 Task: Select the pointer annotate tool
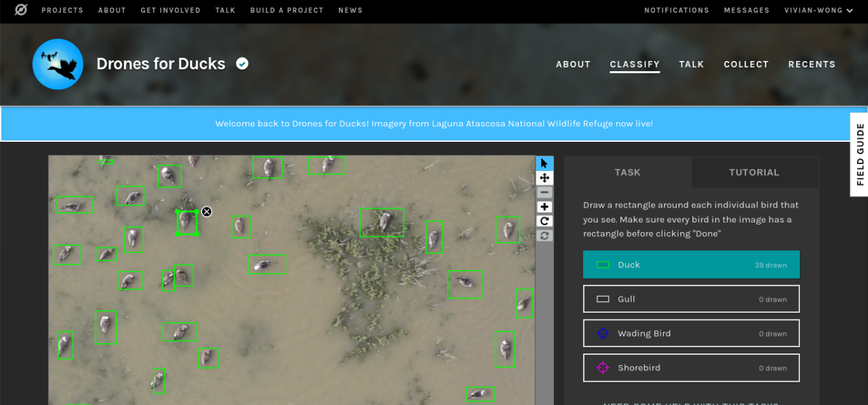tap(545, 163)
